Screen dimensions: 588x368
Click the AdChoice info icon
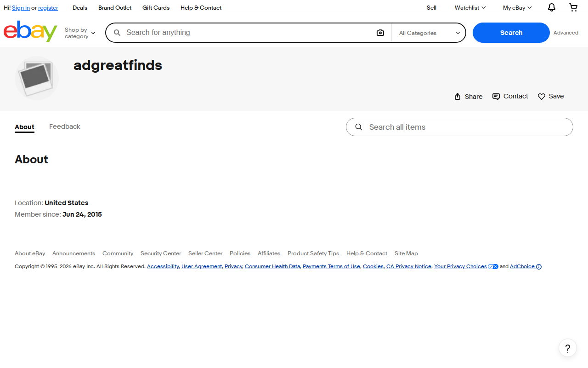(539, 267)
